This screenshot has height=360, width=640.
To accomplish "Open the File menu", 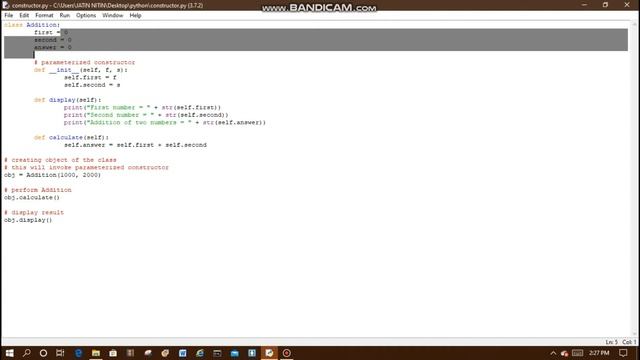I will coord(9,15).
